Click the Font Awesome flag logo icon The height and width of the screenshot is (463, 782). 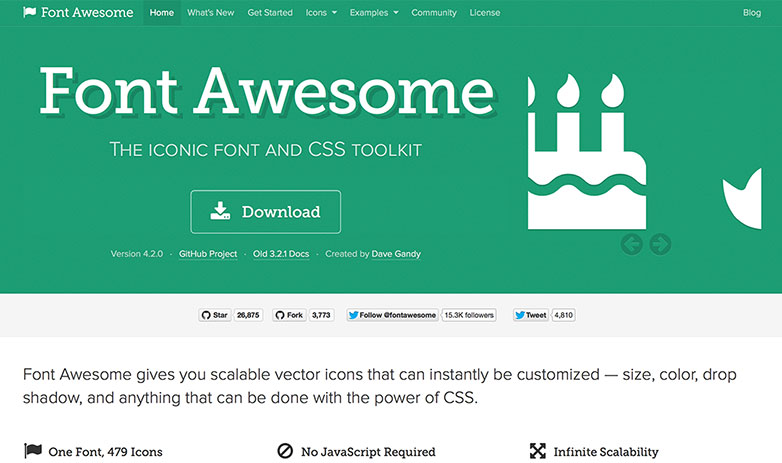point(29,12)
